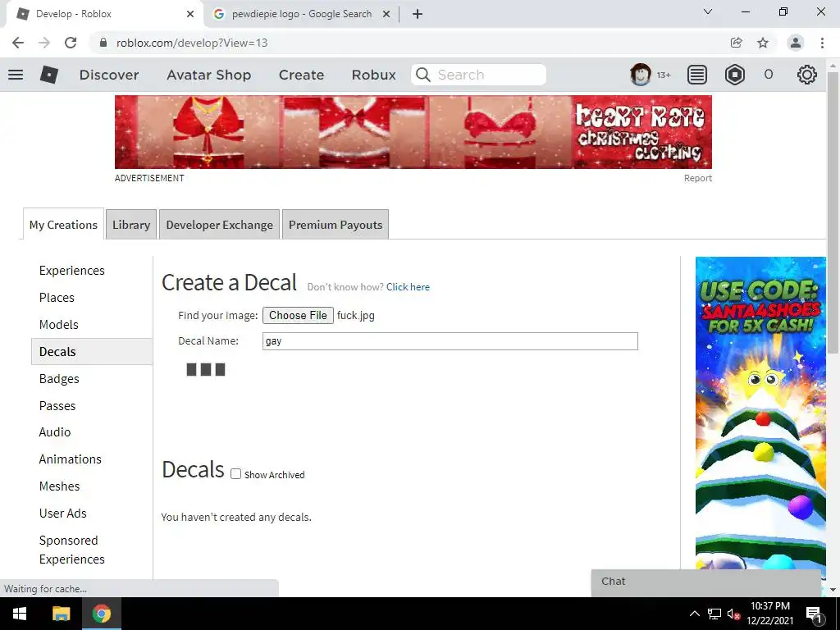Reload the page with refresh icon

(x=71, y=43)
